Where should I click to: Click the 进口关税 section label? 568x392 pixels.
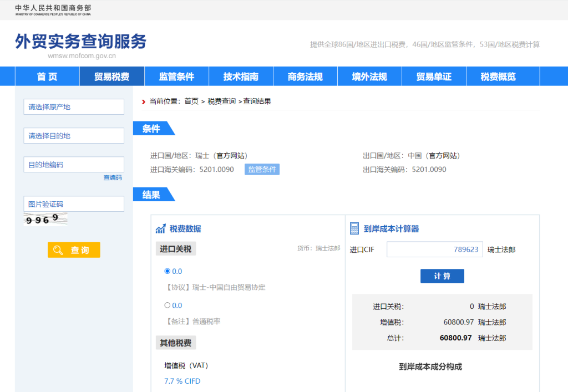pyautogui.click(x=176, y=249)
